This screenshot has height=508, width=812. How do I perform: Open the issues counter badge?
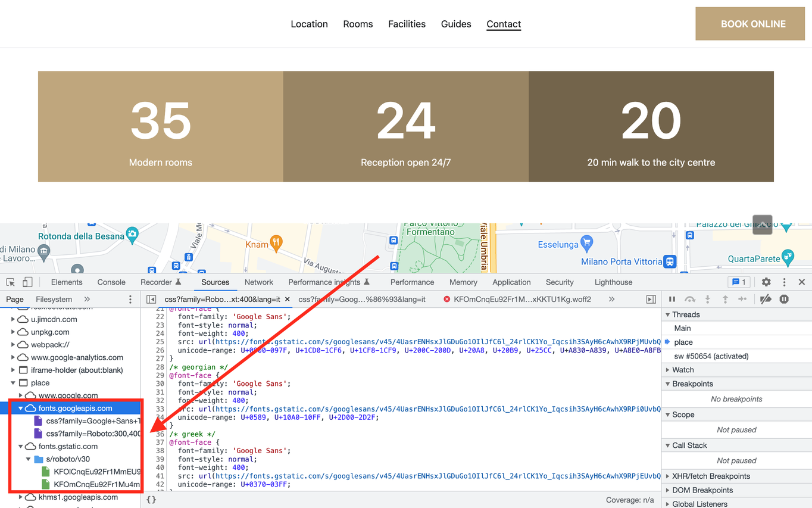point(739,282)
